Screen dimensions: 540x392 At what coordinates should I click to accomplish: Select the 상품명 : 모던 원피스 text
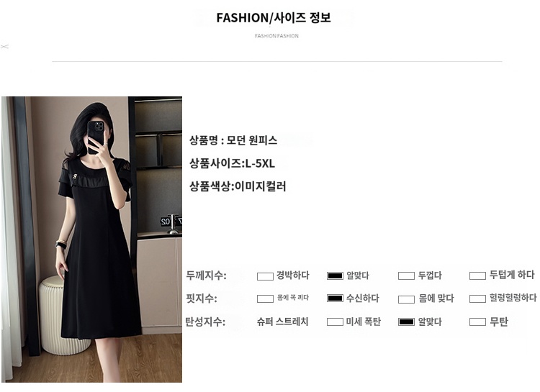pos(233,140)
